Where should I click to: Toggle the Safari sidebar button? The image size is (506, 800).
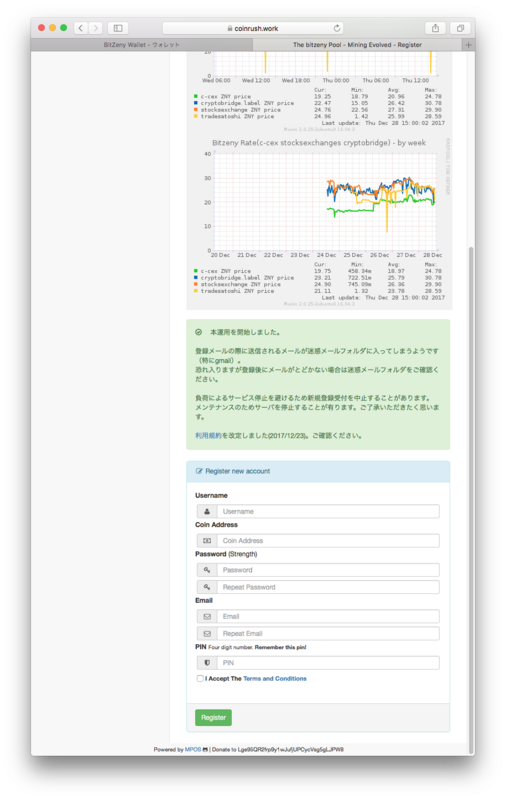pos(118,28)
